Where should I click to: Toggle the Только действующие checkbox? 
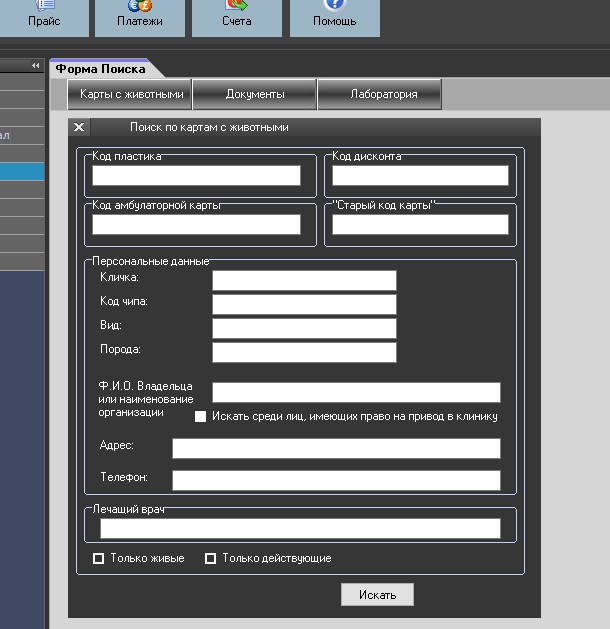(211, 559)
